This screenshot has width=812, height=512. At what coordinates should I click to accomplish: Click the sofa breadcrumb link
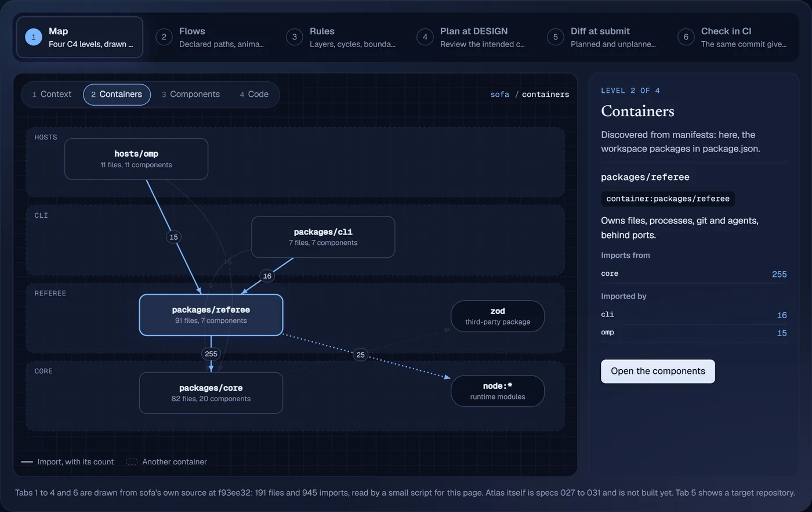499,95
